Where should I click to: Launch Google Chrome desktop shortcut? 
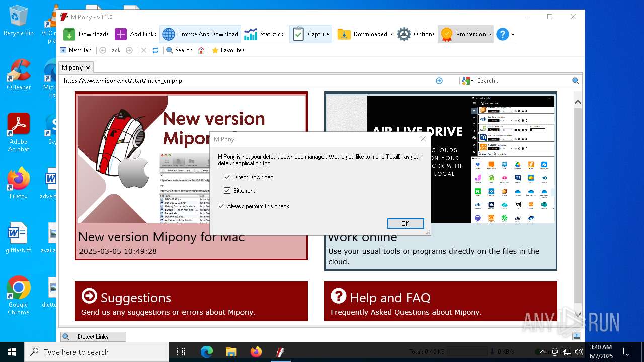(x=19, y=296)
